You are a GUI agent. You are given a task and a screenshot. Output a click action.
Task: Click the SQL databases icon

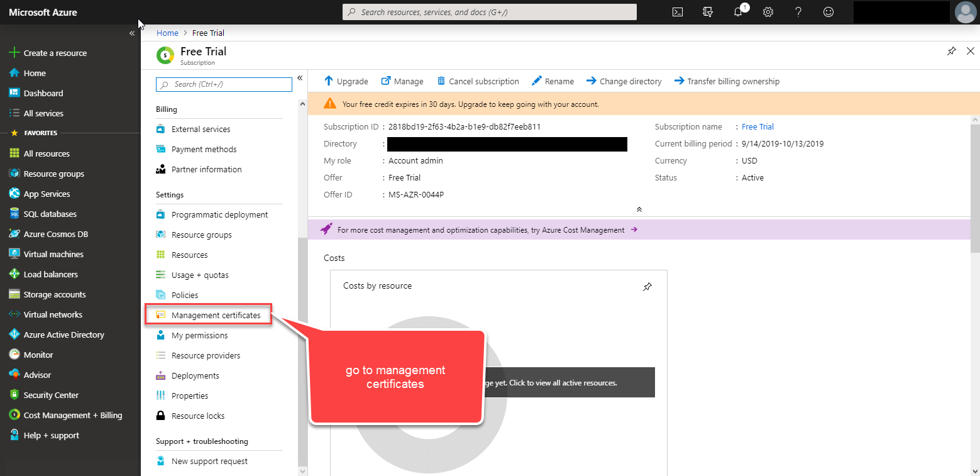pyautogui.click(x=14, y=214)
